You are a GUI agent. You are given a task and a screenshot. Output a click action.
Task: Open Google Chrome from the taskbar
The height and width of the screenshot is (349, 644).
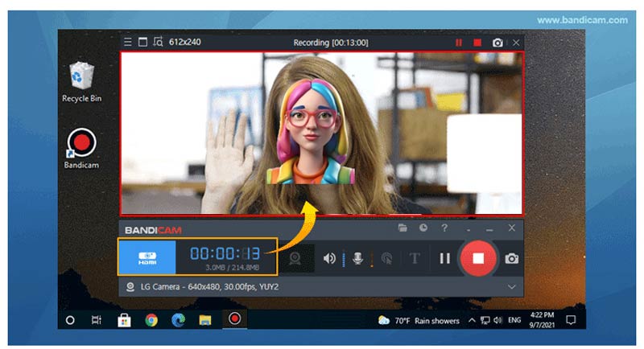pyautogui.click(x=151, y=320)
